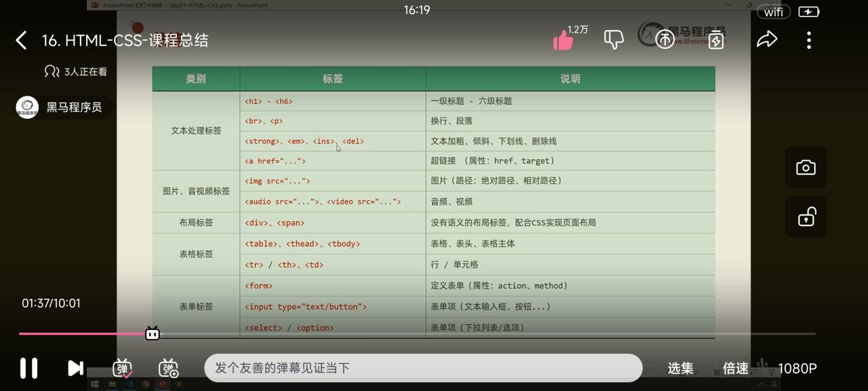Tap the <select> / <option> table cell
The height and width of the screenshot is (391, 868).
(x=332, y=328)
